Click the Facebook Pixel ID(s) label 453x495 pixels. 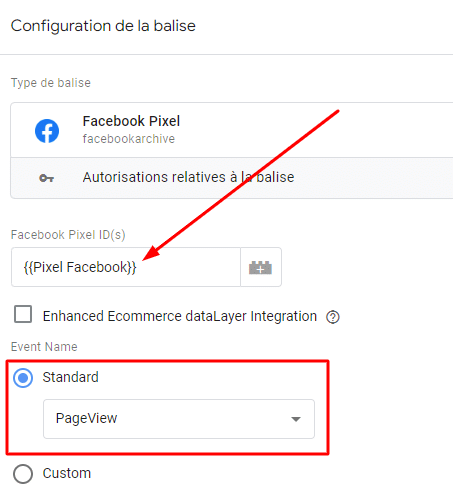[x=68, y=235]
